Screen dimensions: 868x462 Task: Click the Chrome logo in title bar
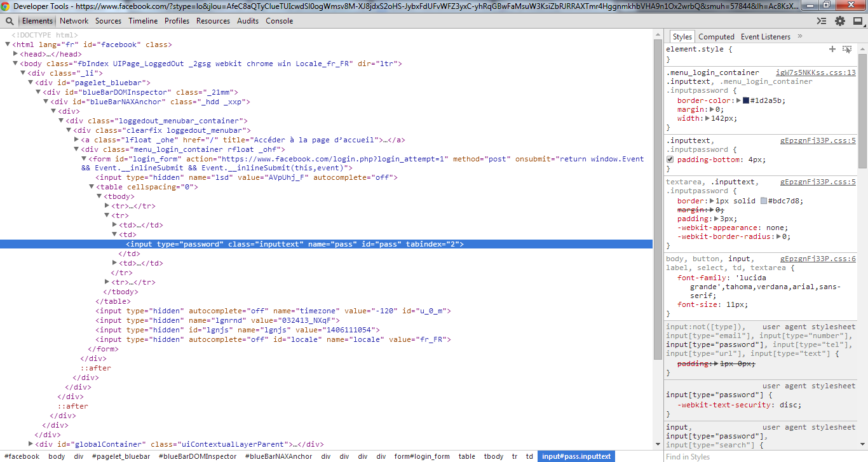6,6
